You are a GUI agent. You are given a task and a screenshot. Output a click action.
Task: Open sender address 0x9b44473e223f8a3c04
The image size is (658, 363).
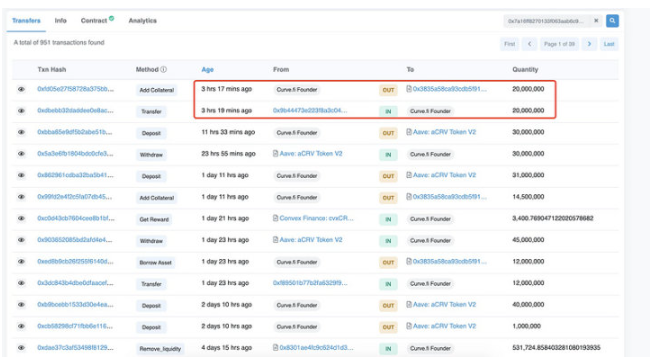tap(310, 110)
